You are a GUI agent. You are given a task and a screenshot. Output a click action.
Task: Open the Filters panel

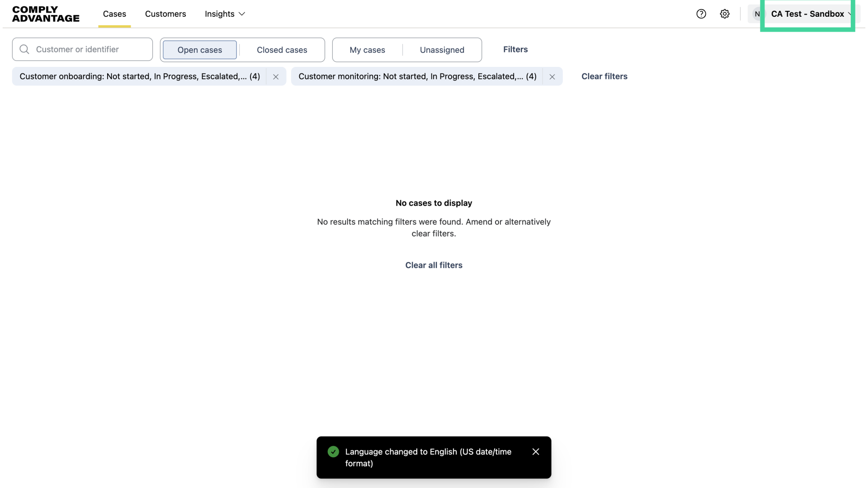point(515,49)
